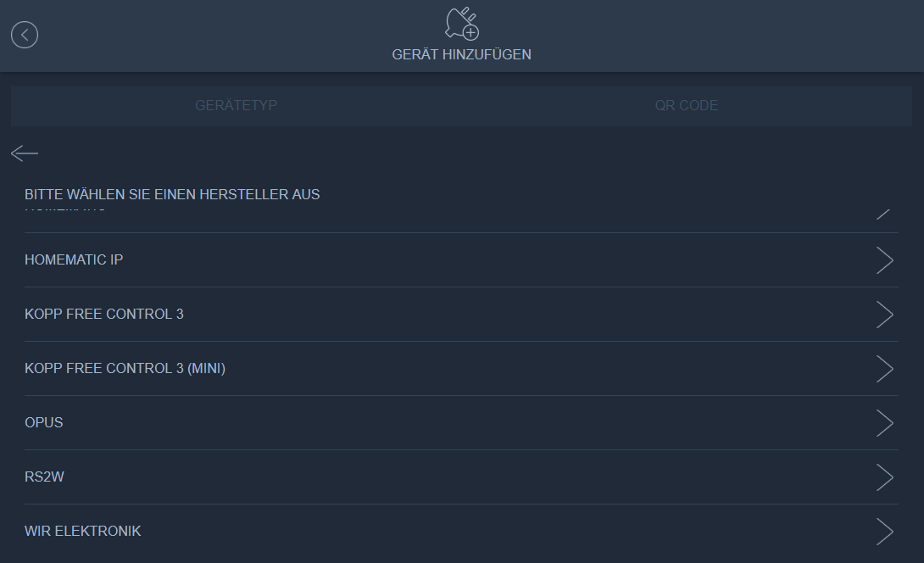Click the left arrow below the tabs
924x563 pixels.
tap(25, 153)
